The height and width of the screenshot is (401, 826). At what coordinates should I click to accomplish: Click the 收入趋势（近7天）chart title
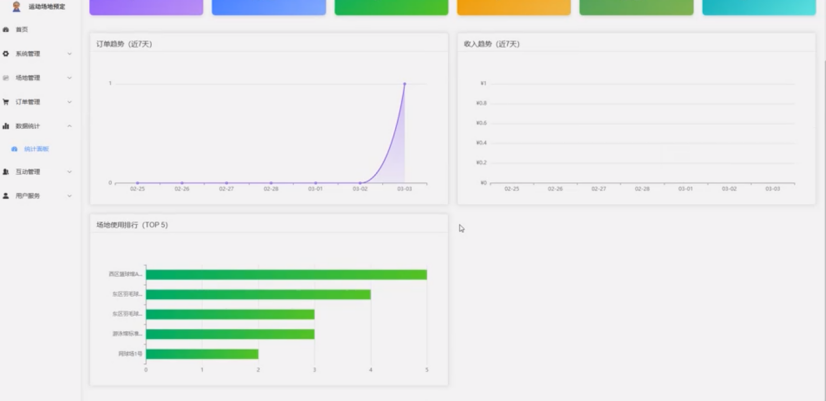click(x=491, y=44)
